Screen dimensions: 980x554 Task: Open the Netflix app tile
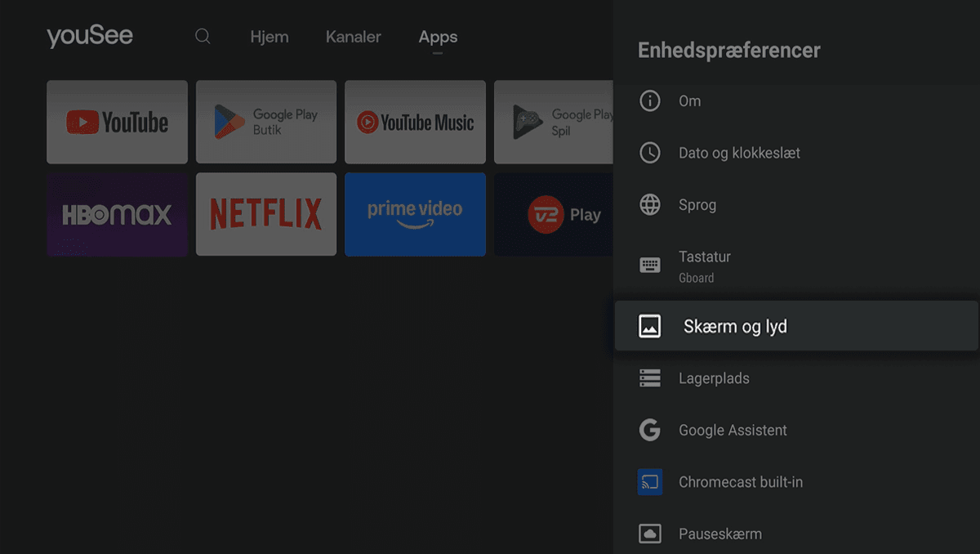tap(266, 214)
